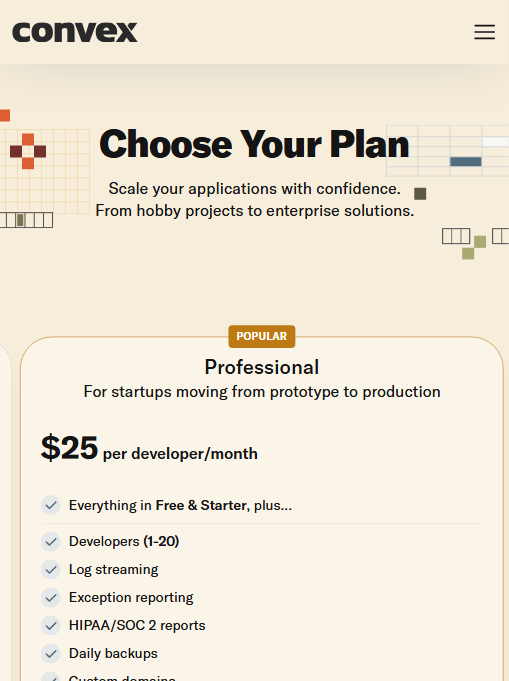Screen dimensions: 509x681
Task: Click the Choose Your Plan heading
Action: coord(254,144)
